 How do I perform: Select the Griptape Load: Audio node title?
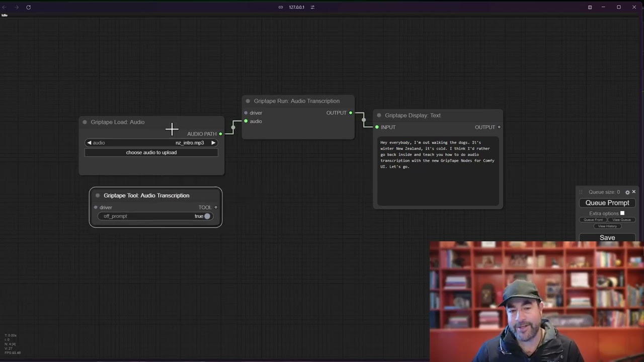tap(118, 122)
